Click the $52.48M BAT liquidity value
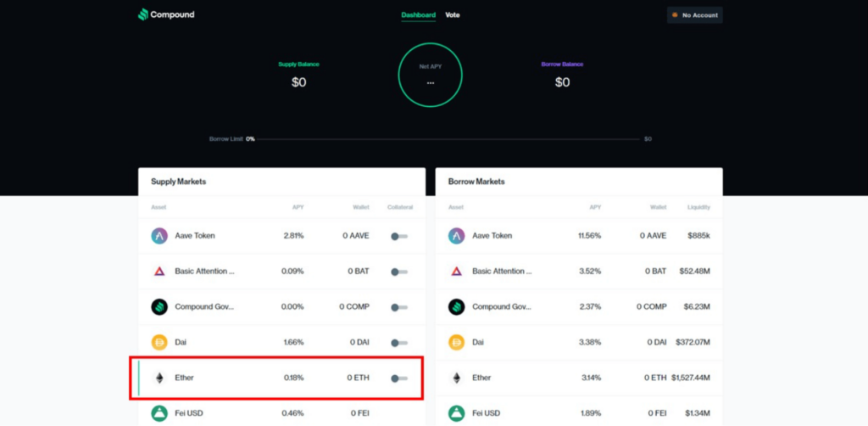Viewport: 868px width, 426px height. click(695, 271)
